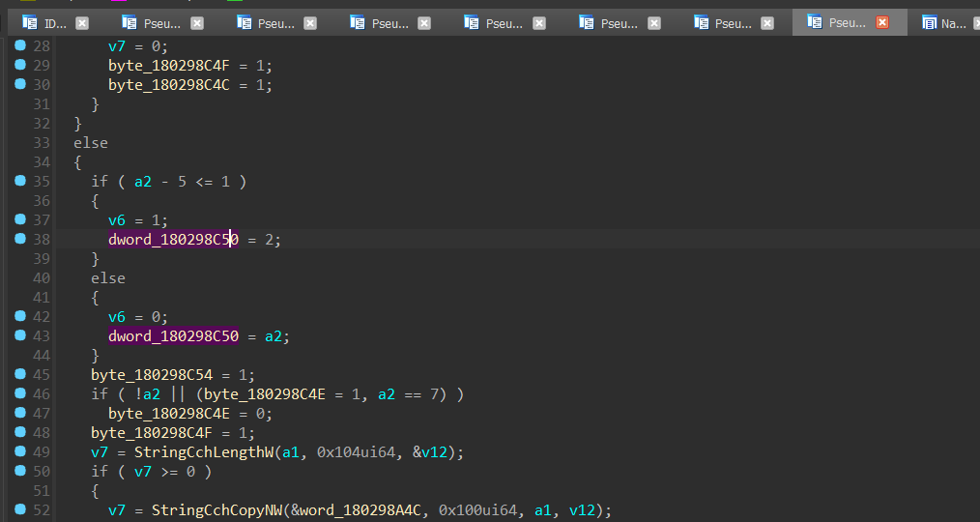The width and height of the screenshot is (980, 522).
Task: Close the active Pseu... tab with red X
Action: coord(881,22)
